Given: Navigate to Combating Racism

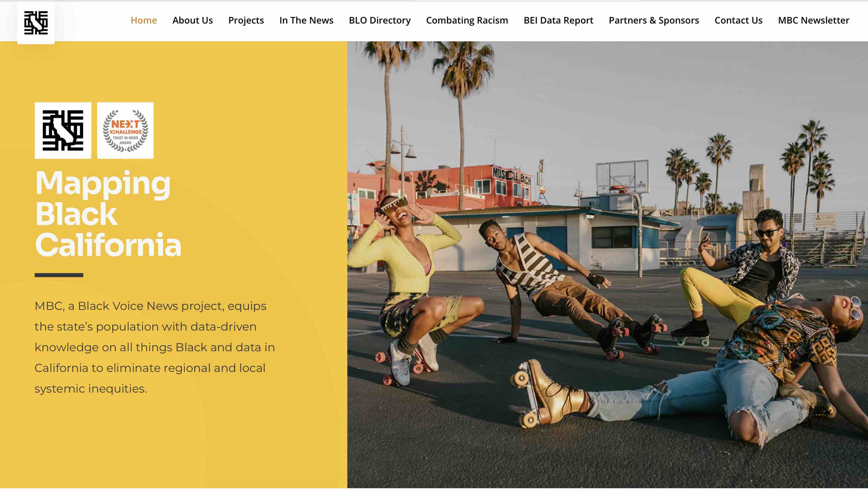Looking at the screenshot, I should pos(467,20).
